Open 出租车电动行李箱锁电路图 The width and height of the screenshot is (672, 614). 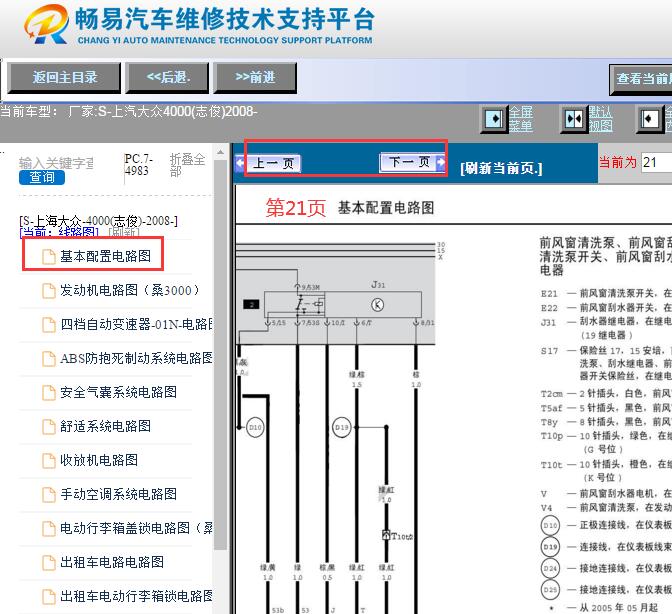(x=136, y=596)
